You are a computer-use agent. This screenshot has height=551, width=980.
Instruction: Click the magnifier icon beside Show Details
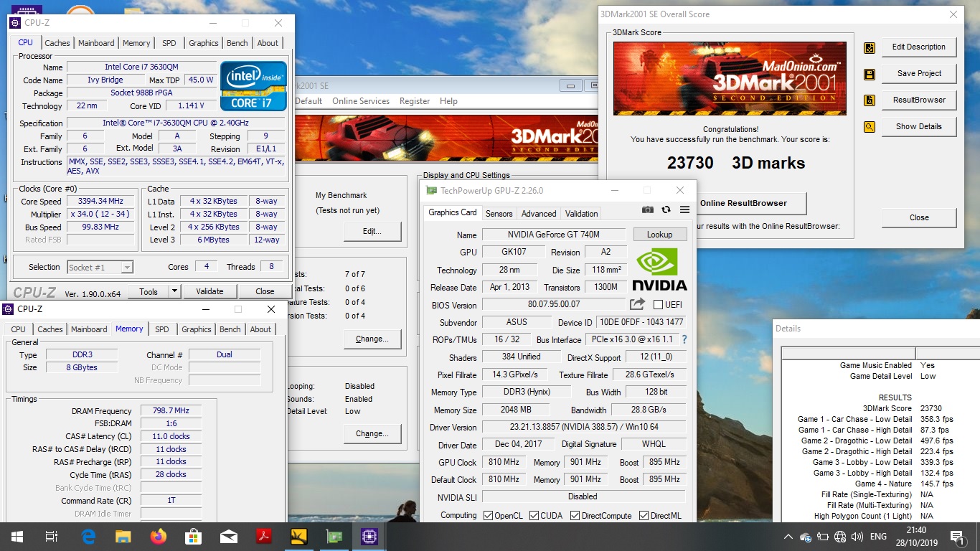click(x=870, y=128)
